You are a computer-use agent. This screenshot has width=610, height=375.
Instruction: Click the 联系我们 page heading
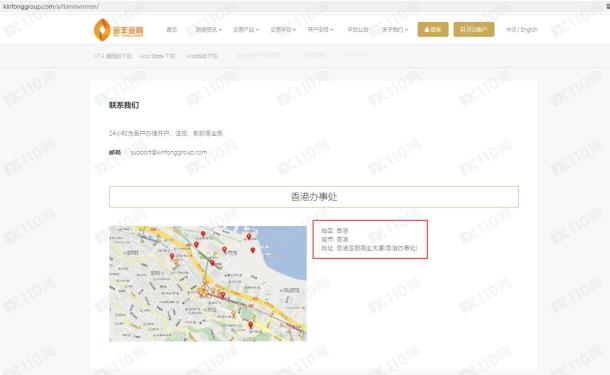(x=124, y=105)
